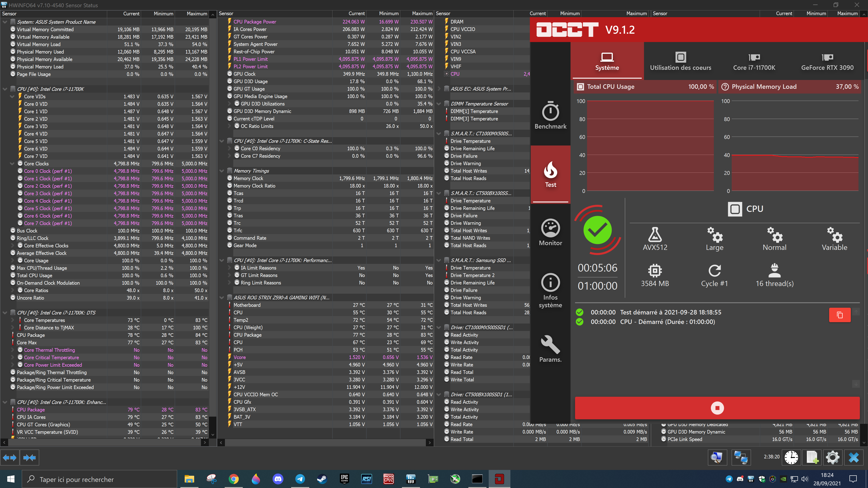Open HWiNFO sensor settings gear
This screenshot has width=868, height=488.
(x=833, y=457)
